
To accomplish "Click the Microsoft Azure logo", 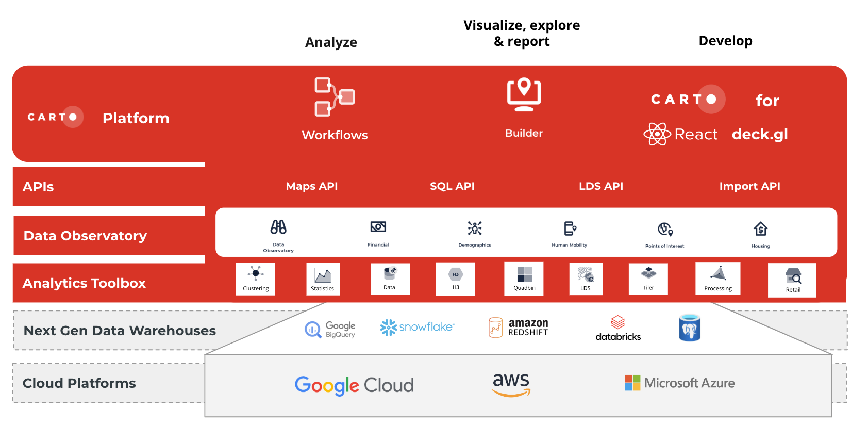I will 679,383.
